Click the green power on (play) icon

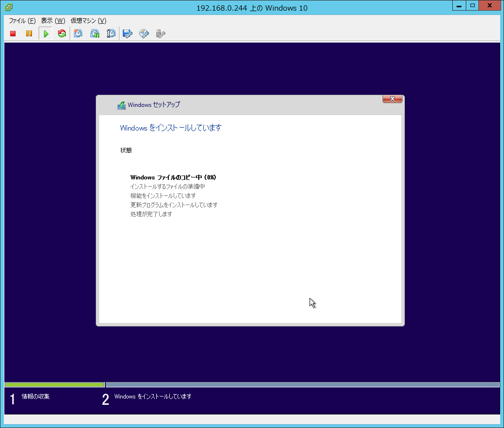[x=45, y=33]
